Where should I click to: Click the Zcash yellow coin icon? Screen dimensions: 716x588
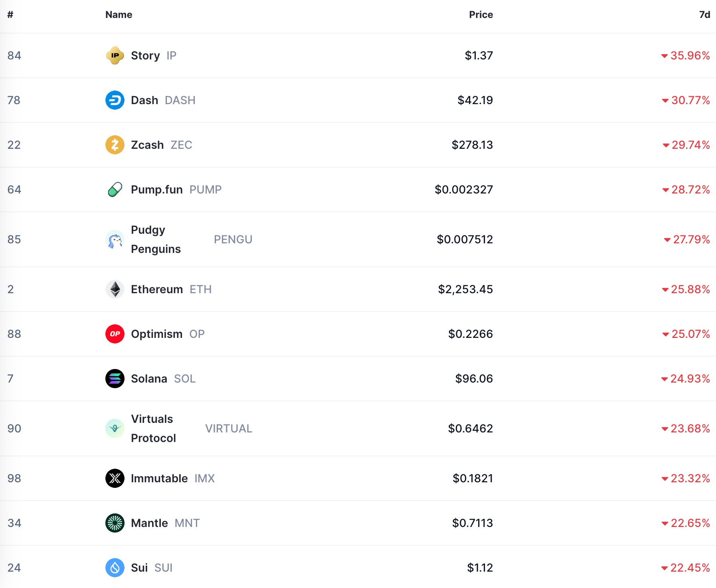(115, 145)
